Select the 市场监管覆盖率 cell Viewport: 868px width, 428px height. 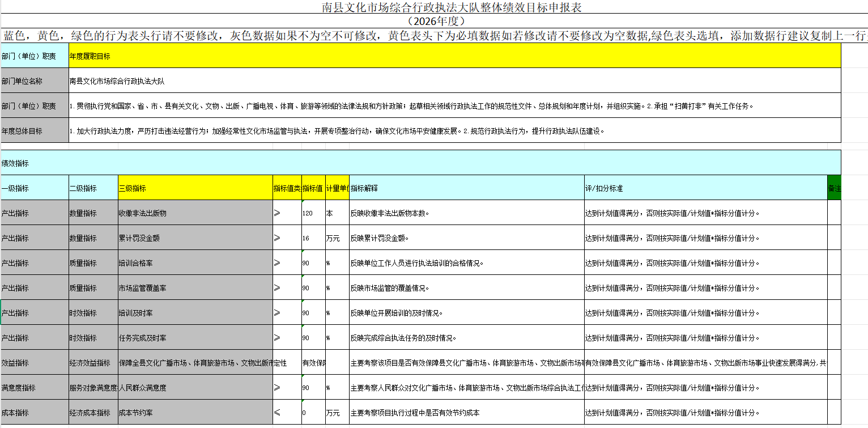coord(195,288)
